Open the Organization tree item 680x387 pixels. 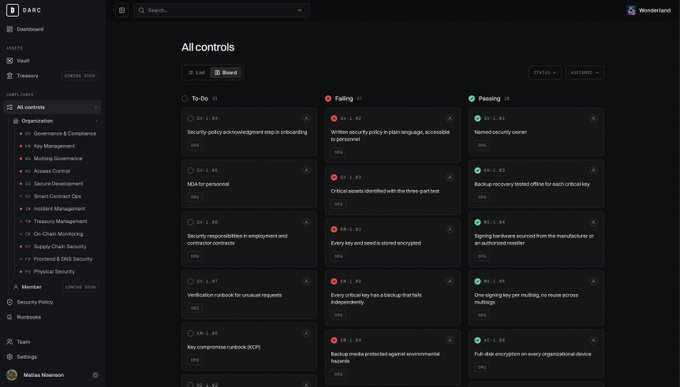click(37, 121)
